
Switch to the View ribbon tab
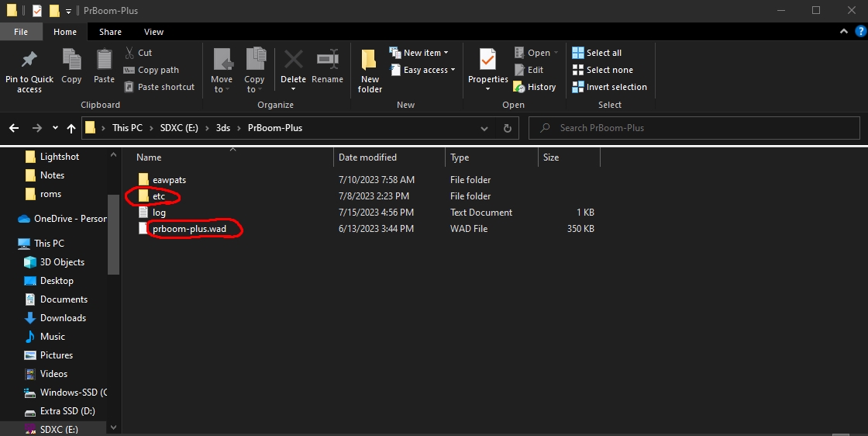154,32
